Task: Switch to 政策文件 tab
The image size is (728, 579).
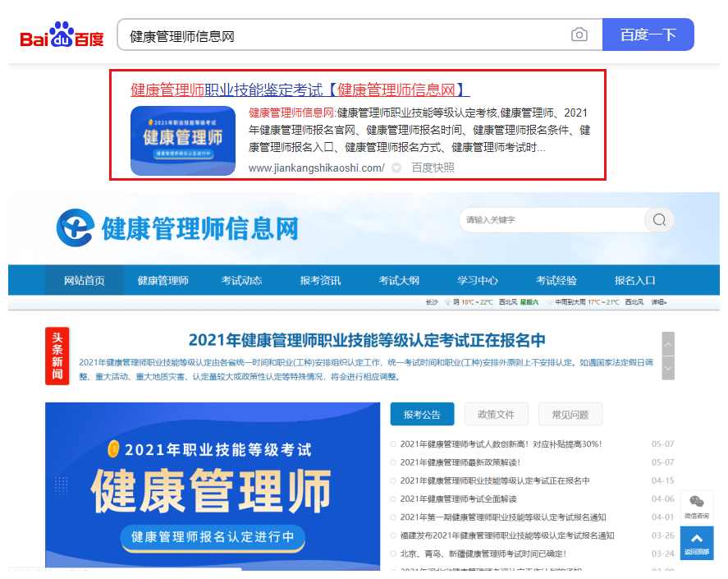Action: [x=497, y=414]
